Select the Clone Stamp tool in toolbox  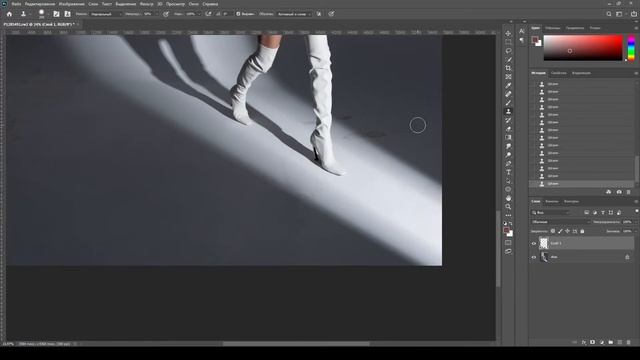[508, 111]
